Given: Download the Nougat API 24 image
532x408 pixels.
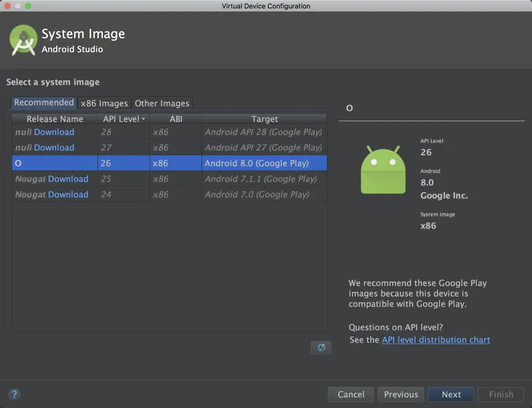Looking at the screenshot, I should tap(68, 195).
